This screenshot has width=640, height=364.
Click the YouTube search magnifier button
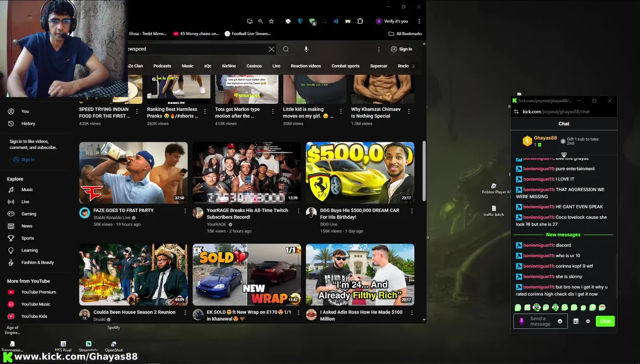pos(286,49)
